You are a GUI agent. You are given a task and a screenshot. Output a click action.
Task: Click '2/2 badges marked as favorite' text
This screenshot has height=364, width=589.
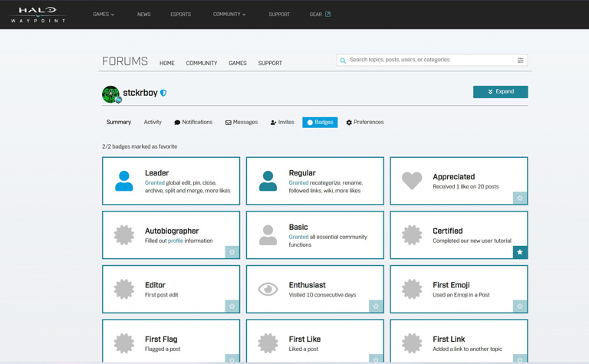pyautogui.click(x=140, y=146)
